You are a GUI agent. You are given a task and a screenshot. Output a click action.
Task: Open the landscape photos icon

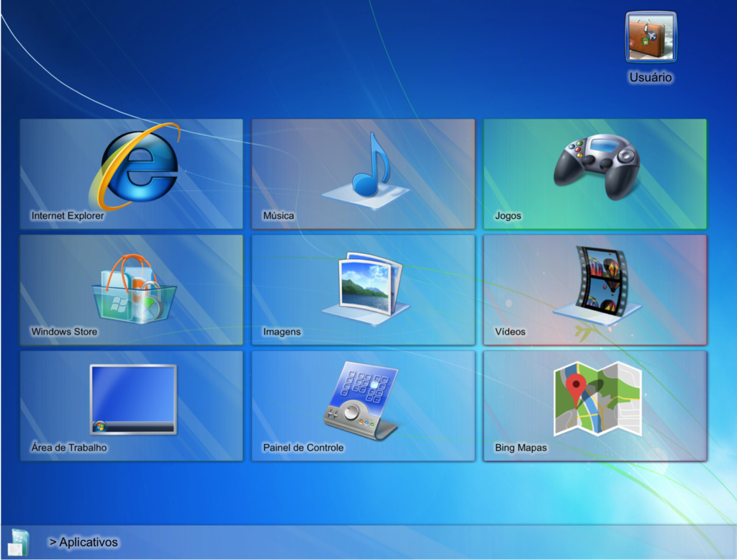(367, 286)
